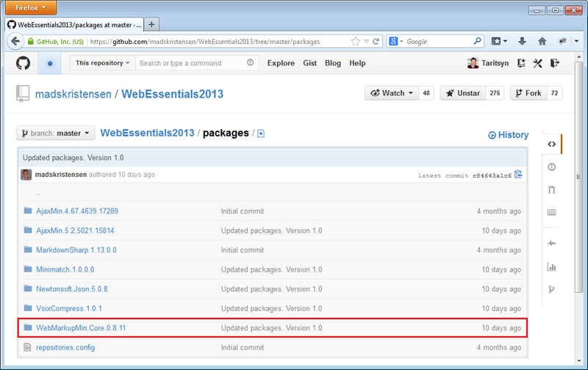Click the GitHub Octocat logo
This screenshot has width=588, height=370.
tap(23, 63)
